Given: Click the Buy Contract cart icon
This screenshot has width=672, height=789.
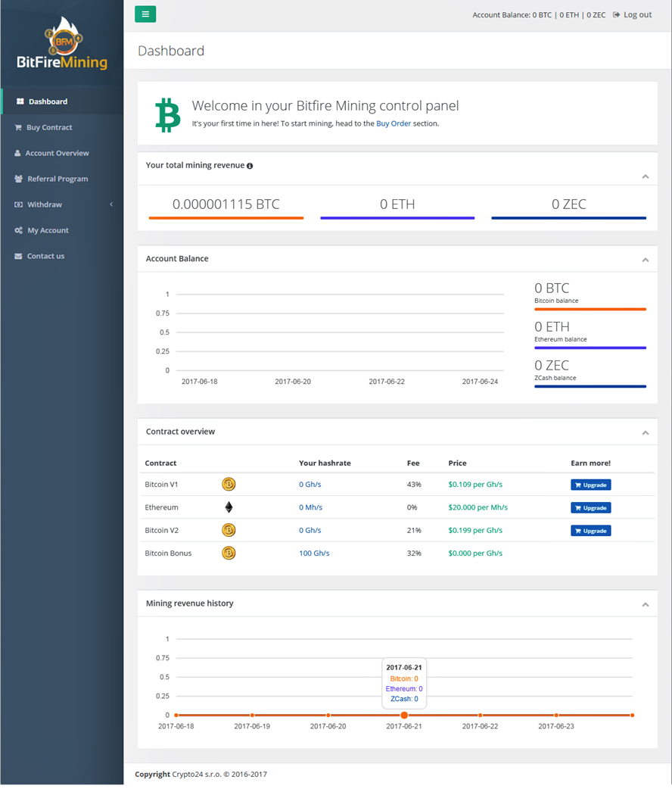Looking at the screenshot, I should point(18,127).
